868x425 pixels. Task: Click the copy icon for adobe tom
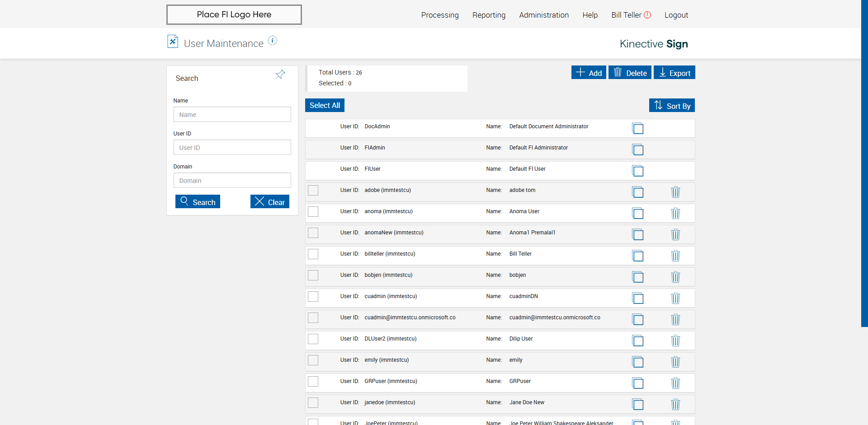click(637, 192)
